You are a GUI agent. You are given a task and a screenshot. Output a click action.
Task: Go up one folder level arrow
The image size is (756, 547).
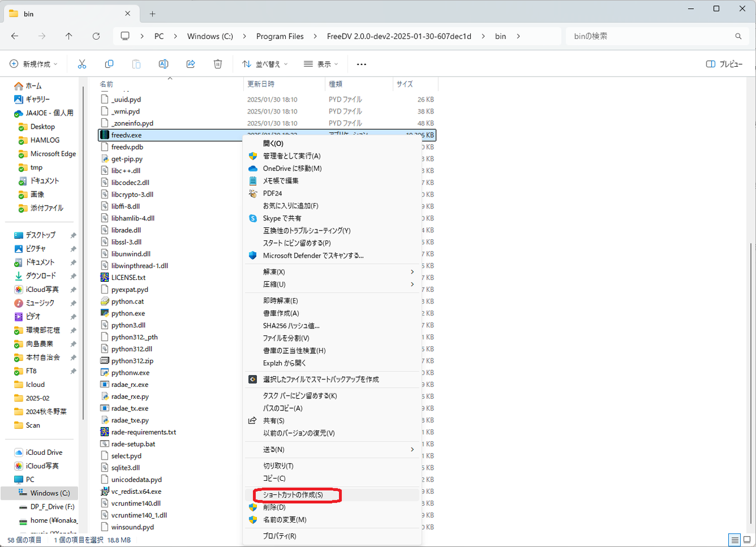[69, 36]
